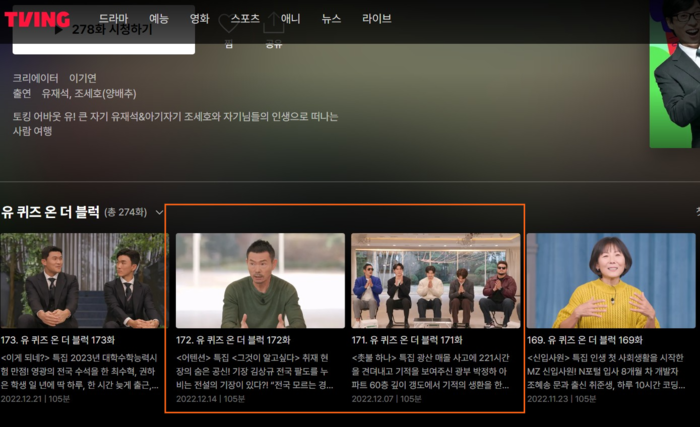Open the 드라마 menu
Image resolution: width=700 pixels, height=427 pixels.
point(113,19)
